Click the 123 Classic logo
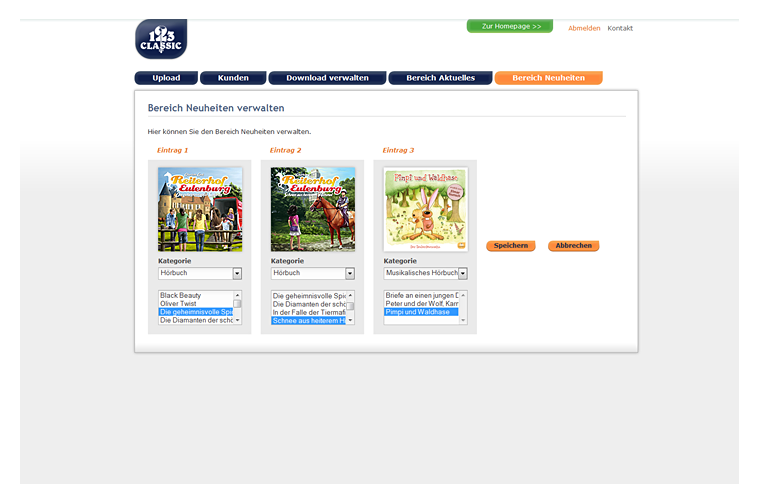This screenshot has height=500, width=759. point(161,39)
